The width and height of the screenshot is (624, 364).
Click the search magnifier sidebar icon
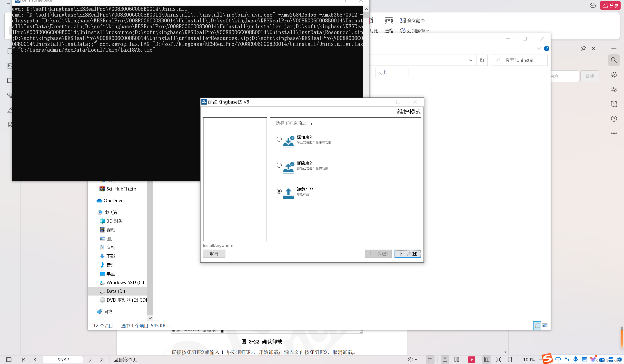(x=614, y=60)
